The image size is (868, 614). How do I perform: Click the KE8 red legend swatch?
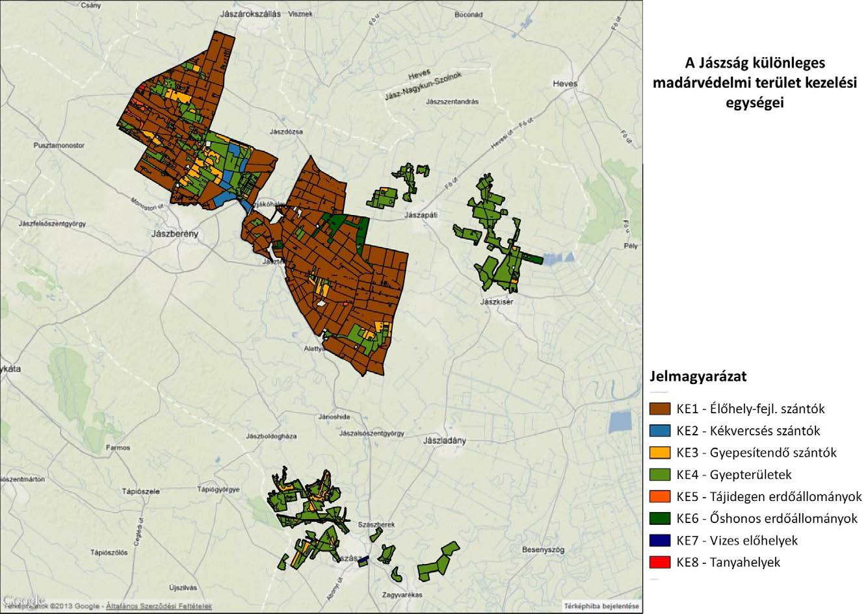click(x=659, y=562)
